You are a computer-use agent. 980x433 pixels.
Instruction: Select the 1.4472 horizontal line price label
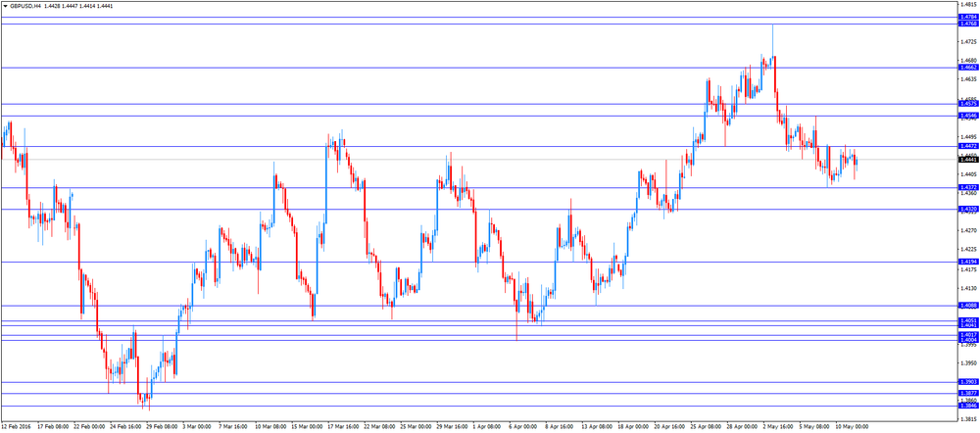(967, 146)
